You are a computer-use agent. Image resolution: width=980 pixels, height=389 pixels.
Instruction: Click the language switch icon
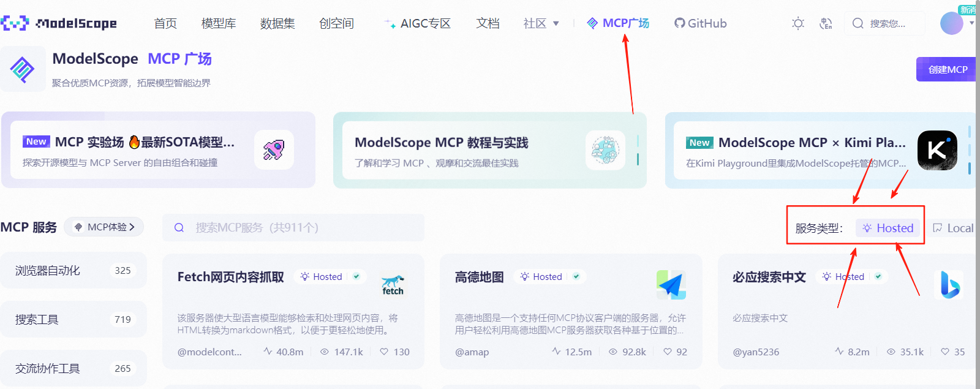[x=826, y=23]
